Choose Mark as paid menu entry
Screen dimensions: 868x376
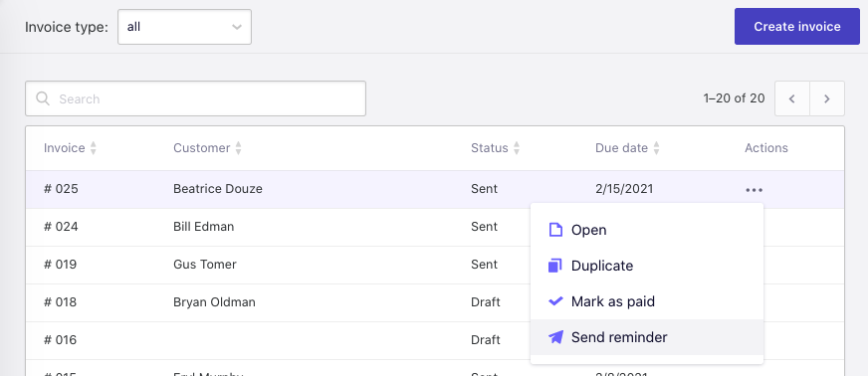pos(647,301)
